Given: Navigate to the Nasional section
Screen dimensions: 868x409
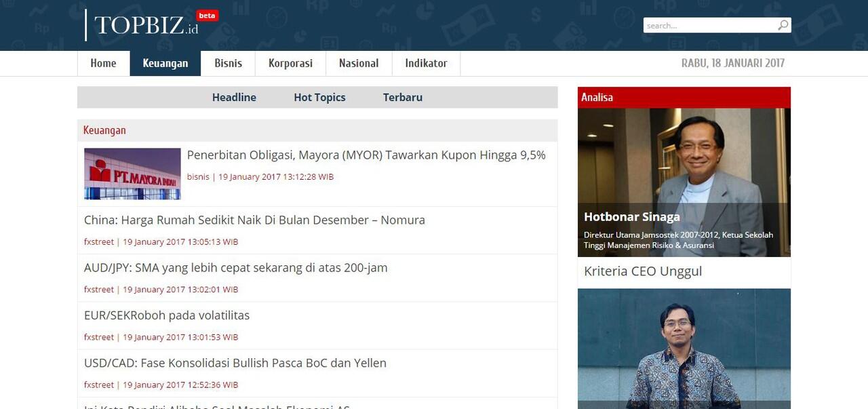Looking at the screenshot, I should click(x=359, y=63).
